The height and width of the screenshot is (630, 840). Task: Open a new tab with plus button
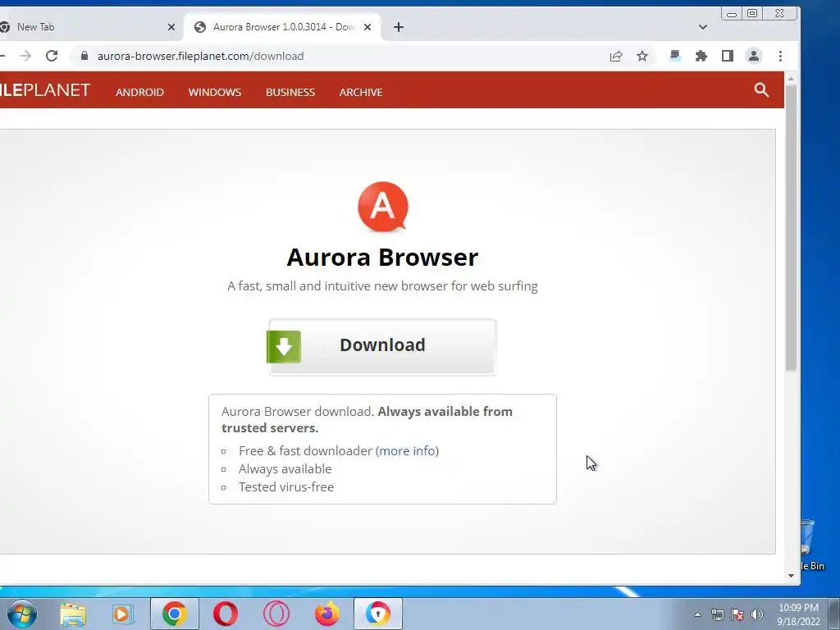coord(399,27)
